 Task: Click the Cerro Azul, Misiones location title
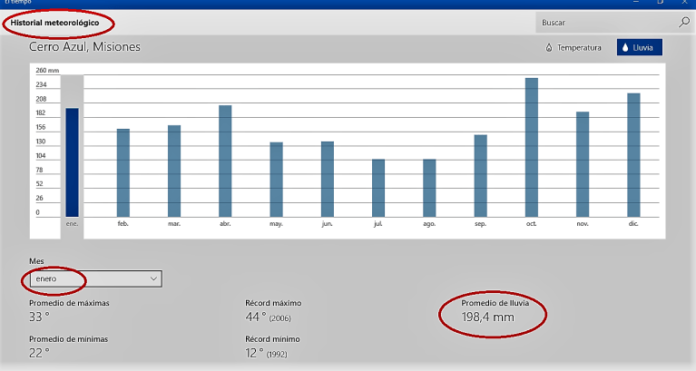85,47
